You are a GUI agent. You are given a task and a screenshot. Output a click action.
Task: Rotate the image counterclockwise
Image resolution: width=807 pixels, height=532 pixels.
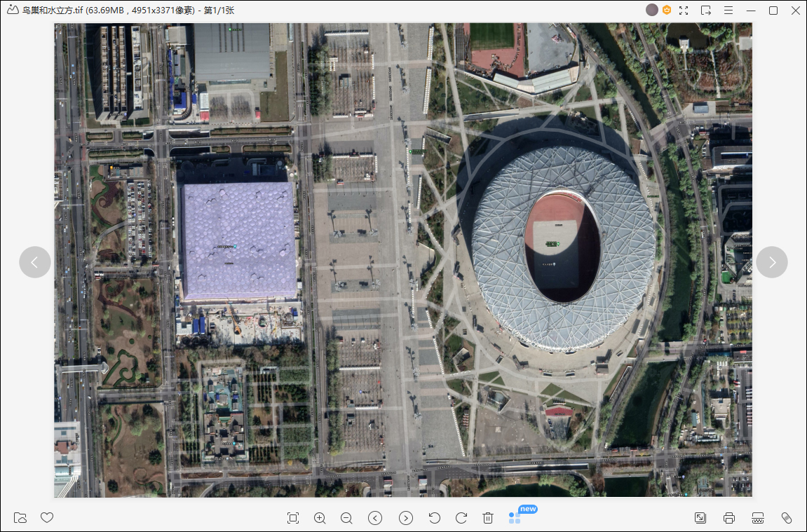(435, 518)
